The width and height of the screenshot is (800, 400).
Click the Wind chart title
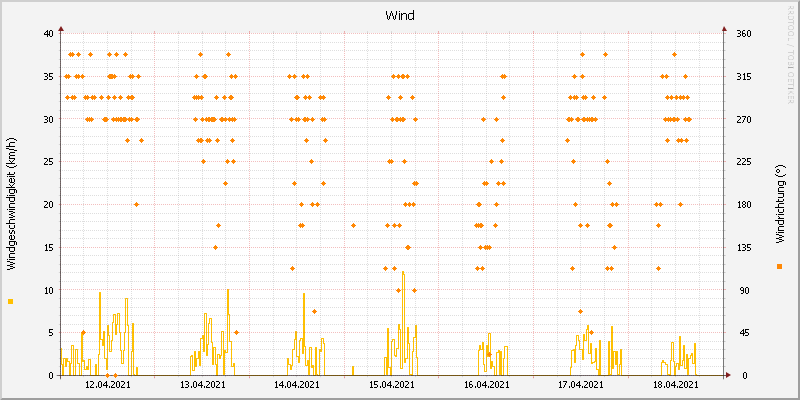(x=399, y=16)
